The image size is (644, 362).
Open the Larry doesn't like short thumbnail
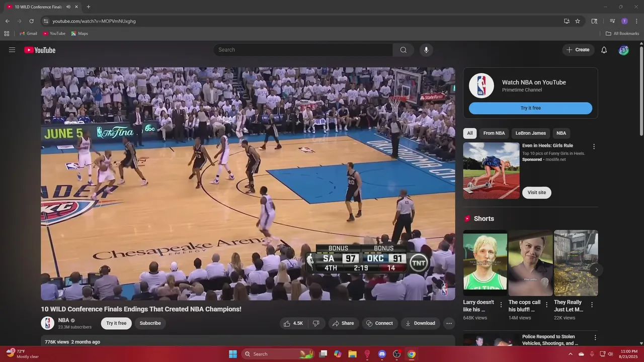[485, 263]
